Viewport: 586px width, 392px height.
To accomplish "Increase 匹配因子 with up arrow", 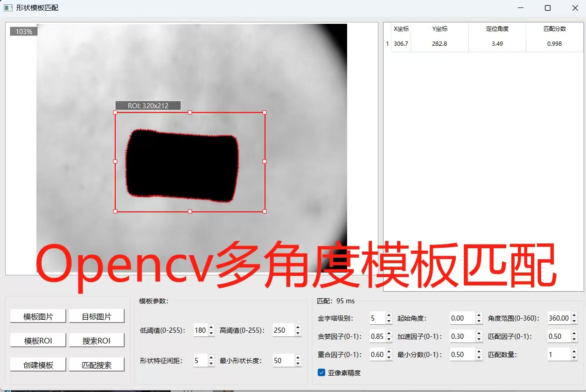I will click(574, 333).
